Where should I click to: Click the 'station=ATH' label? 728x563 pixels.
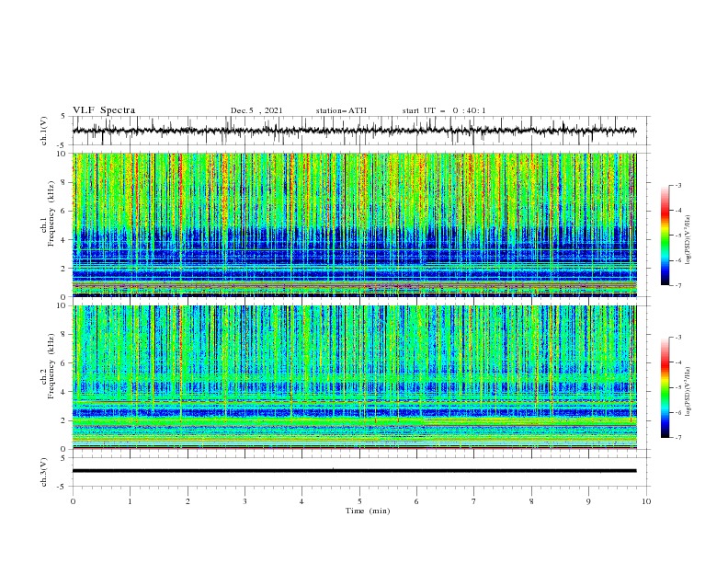click(x=341, y=110)
